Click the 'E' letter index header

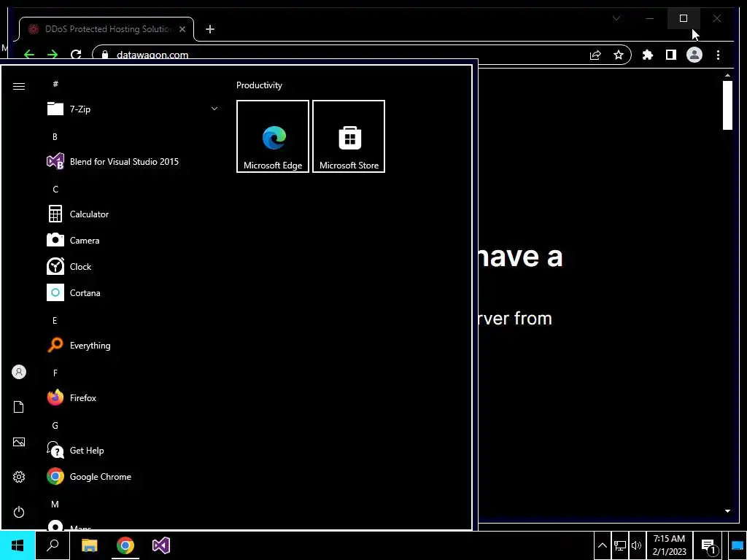pyautogui.click(x=55, y=321)
